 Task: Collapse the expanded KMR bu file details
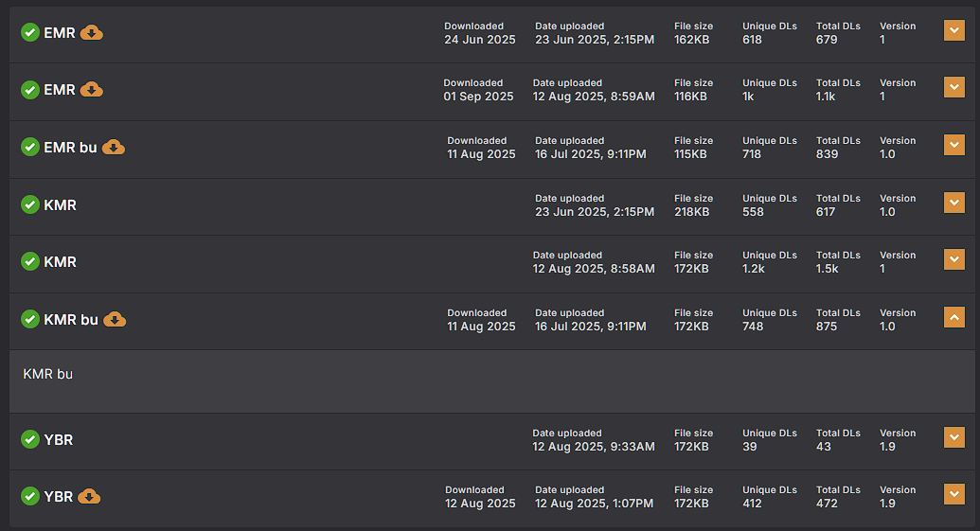click(953, 318)
